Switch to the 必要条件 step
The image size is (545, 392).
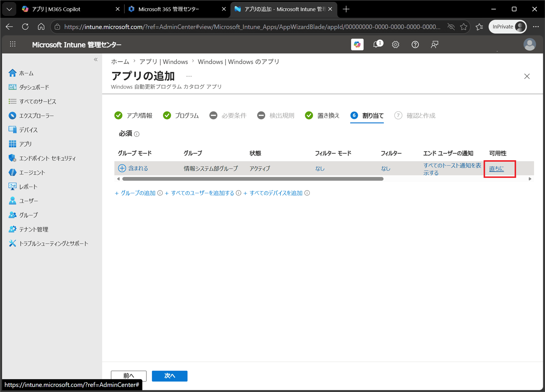(x=228, y=115)
